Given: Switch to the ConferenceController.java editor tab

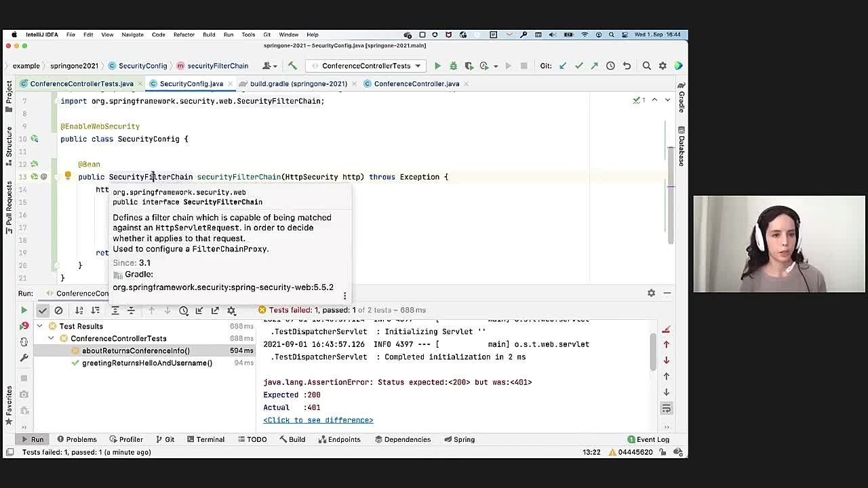Looking at the screenshot, I should coord(416,83).
